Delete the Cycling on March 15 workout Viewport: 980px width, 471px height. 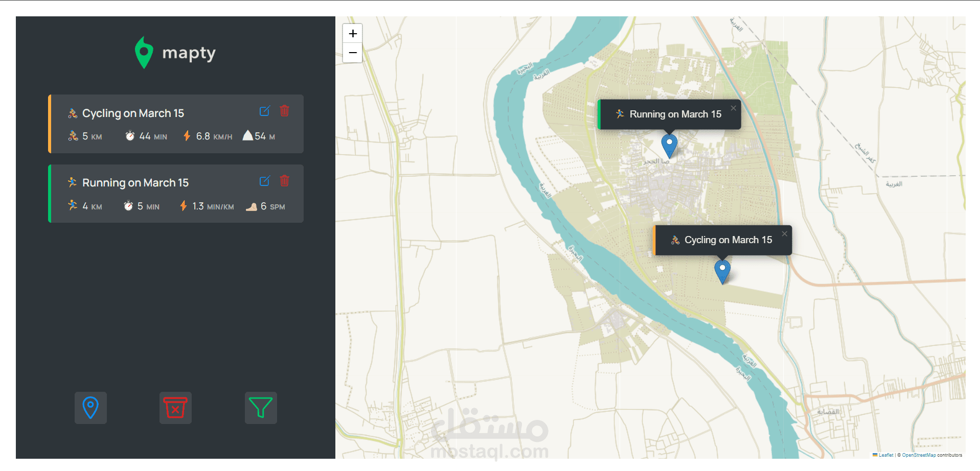coord(285,111)
